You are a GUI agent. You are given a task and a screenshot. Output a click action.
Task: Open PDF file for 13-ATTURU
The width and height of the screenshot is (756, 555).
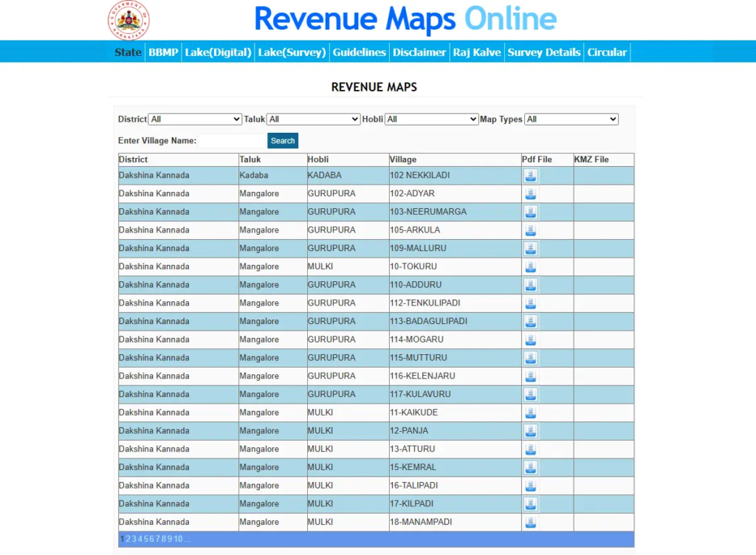(x=530, y=449)
